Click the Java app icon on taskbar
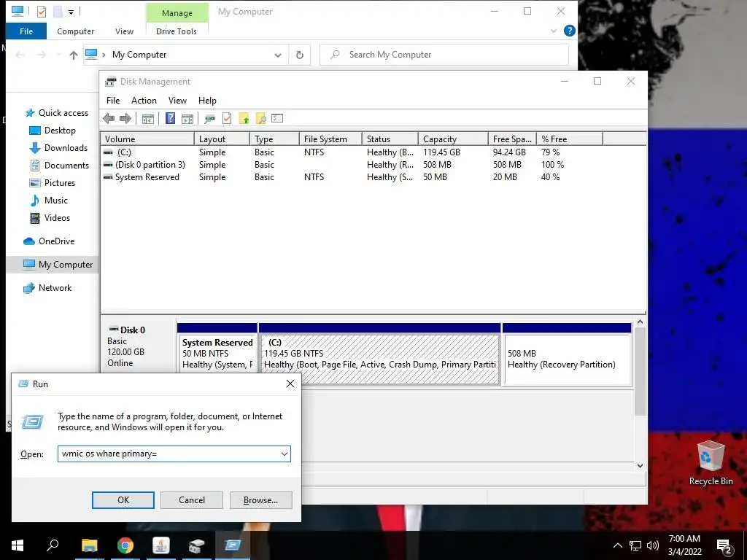747x560 pixels. point(161,545)
